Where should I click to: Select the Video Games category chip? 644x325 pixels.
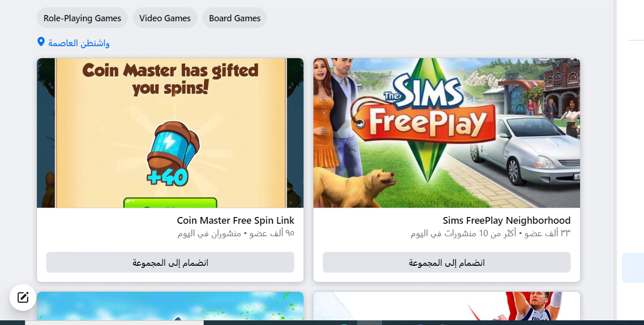[x=165, y=18]
